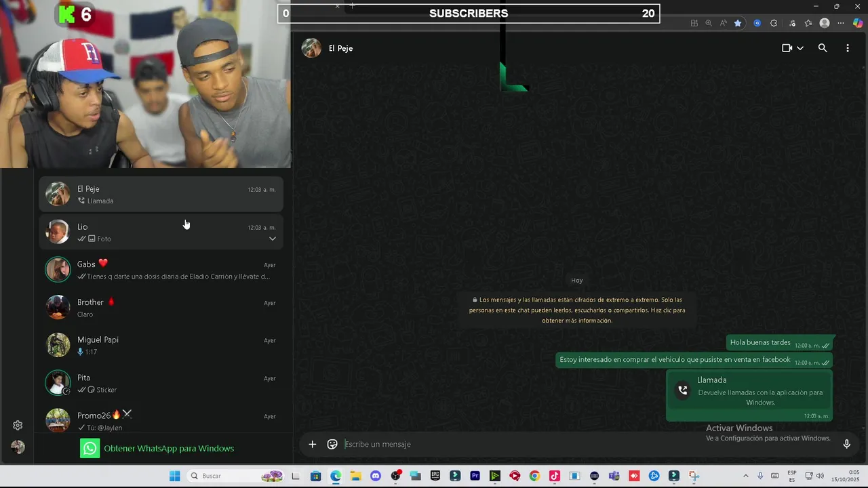Image resolution: width=868 pixels, height=488 pixels.
Task: Open Discord from taskbar
Action: point(376,476)
